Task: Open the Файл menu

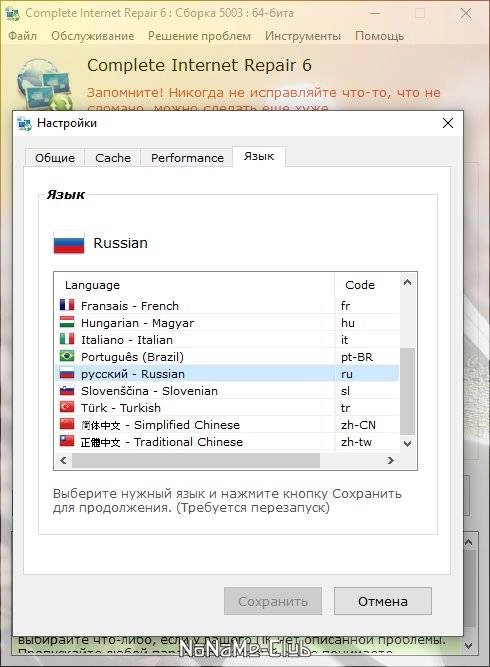Action: click(23, 36)
